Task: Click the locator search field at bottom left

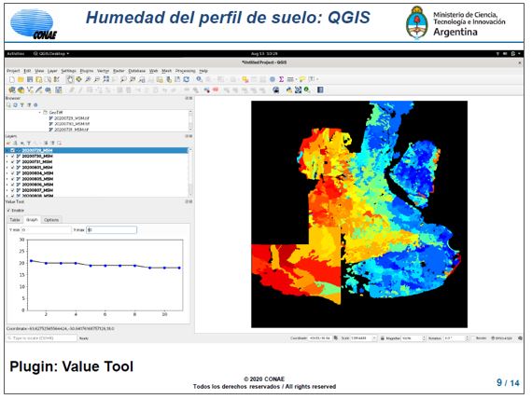Action: coord(42,338)
